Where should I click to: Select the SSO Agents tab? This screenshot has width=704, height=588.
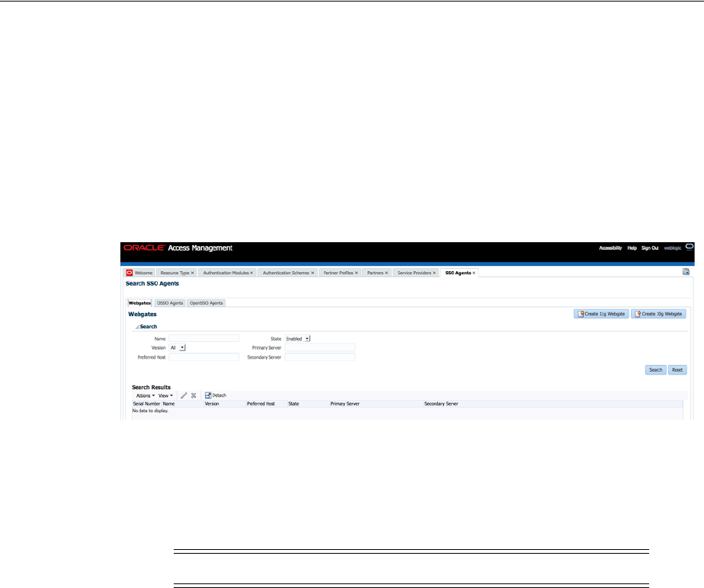pyautogui.click(x=458, y=273)
